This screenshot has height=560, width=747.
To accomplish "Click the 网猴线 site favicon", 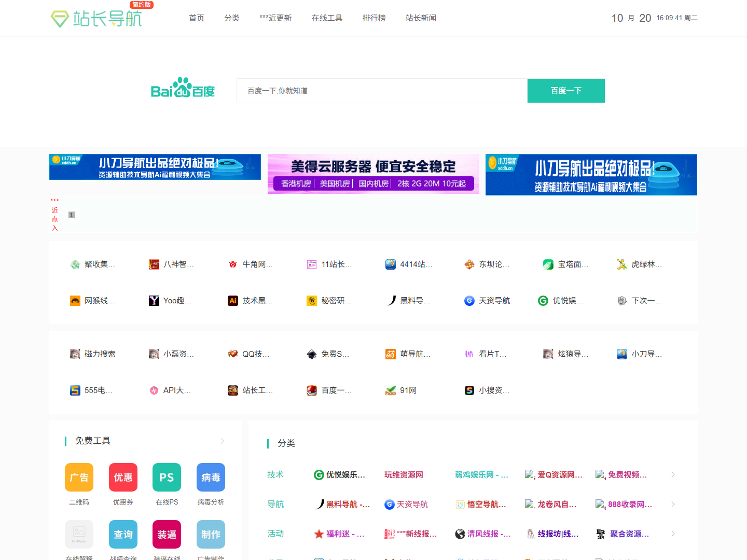I will pos(75,301).
